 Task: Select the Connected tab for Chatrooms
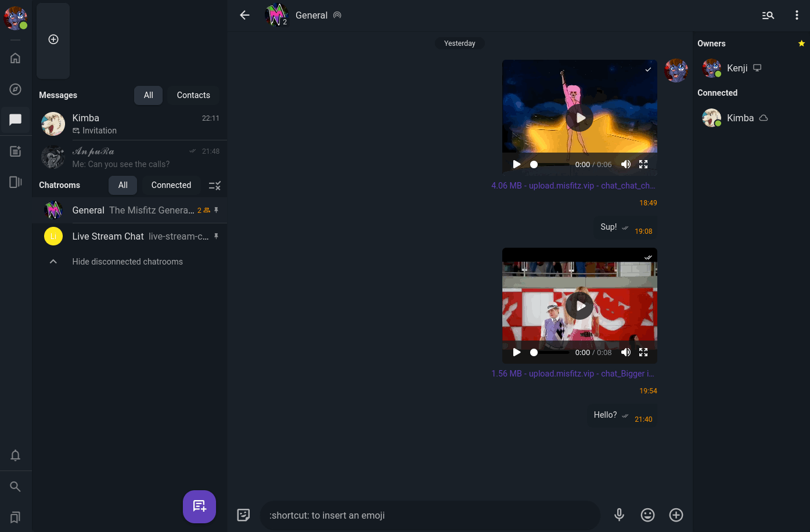171,185
